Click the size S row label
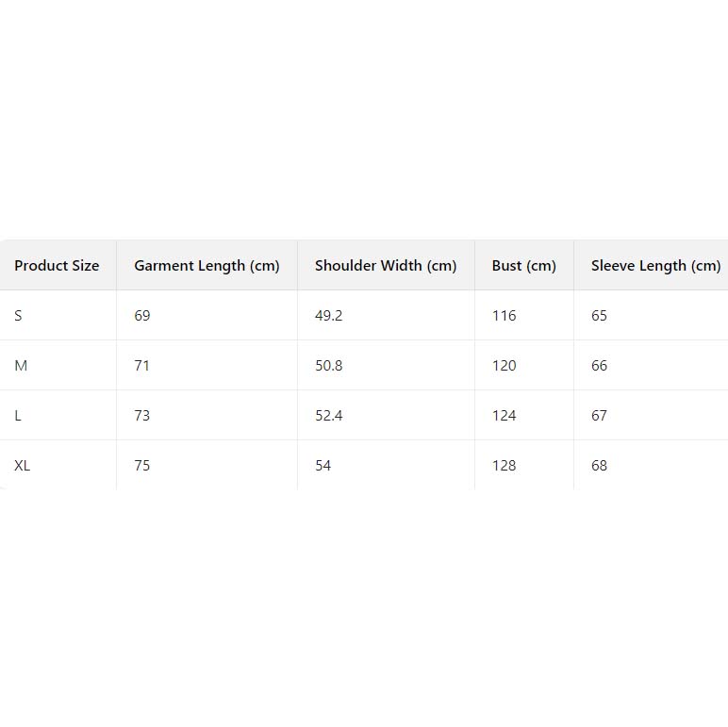This screenshot has width=728, height=727. (x=18, y=316)
